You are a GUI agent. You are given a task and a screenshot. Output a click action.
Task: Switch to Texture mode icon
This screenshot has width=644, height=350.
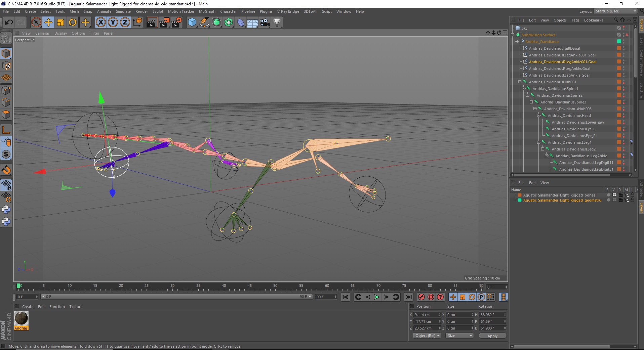6,66
